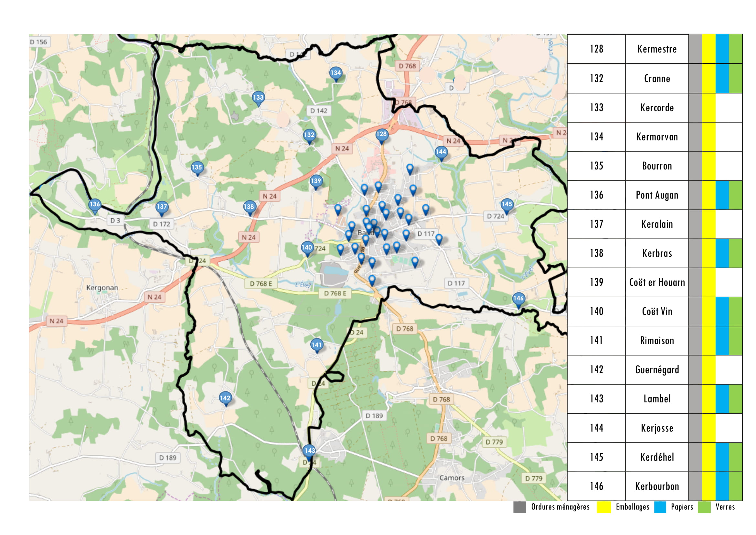This screenshot has height=535, width=756.
Task: Click map marker 141 in the south forest
Action: point(317,346)
